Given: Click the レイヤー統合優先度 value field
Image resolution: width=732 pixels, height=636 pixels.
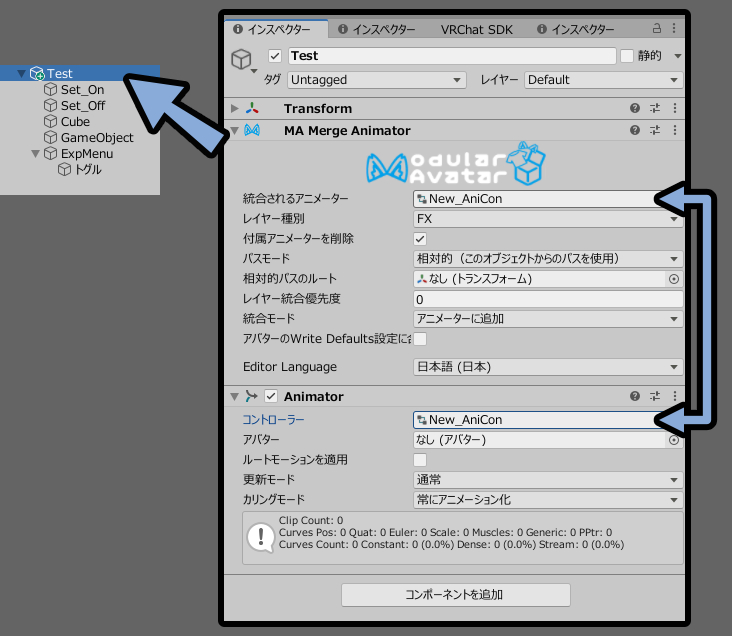Looking at the screenshot, I should click(548, 299).
